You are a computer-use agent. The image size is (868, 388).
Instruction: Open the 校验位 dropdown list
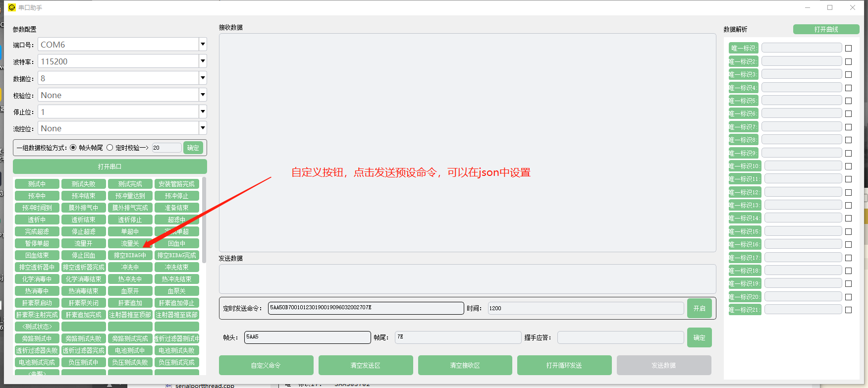coord(203,95)
